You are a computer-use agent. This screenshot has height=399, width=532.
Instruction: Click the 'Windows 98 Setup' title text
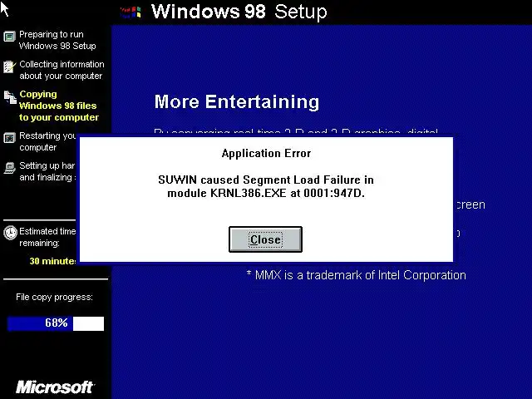[239, 12]
